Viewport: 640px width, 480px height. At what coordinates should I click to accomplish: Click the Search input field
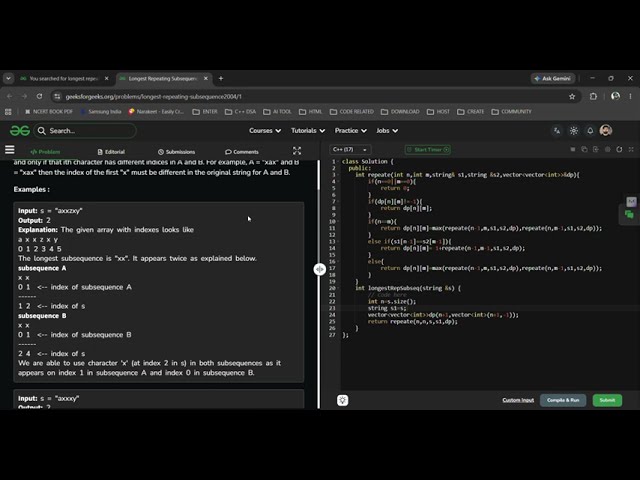click(x=86, y=131)
